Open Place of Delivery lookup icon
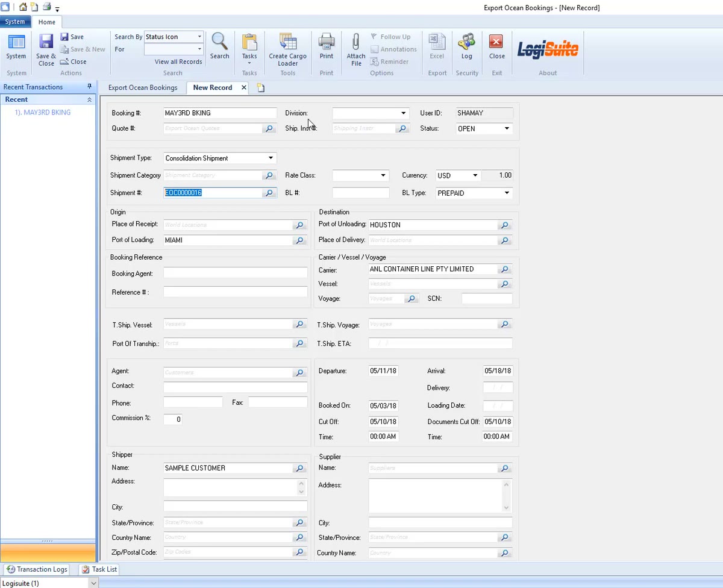 (505, 240)
